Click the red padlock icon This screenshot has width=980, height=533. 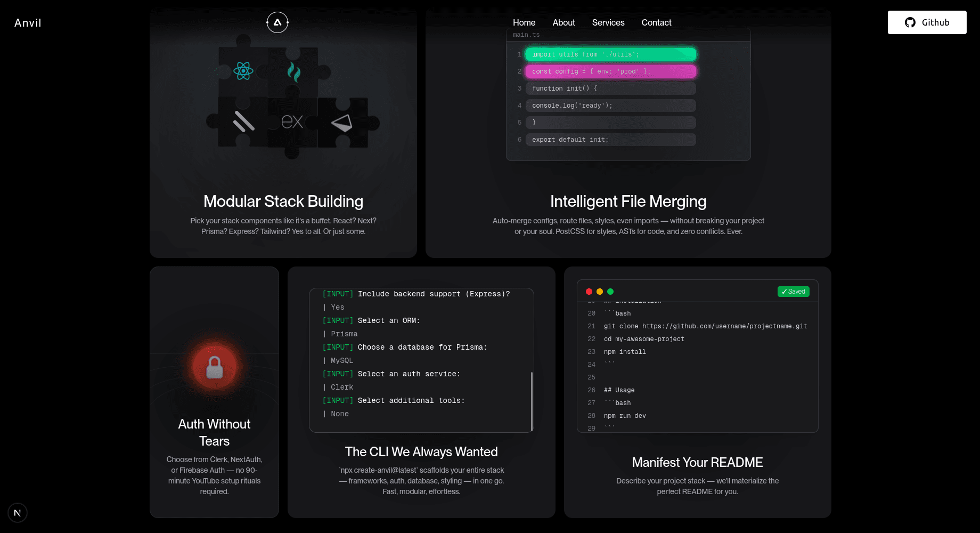tap(214, 367)
